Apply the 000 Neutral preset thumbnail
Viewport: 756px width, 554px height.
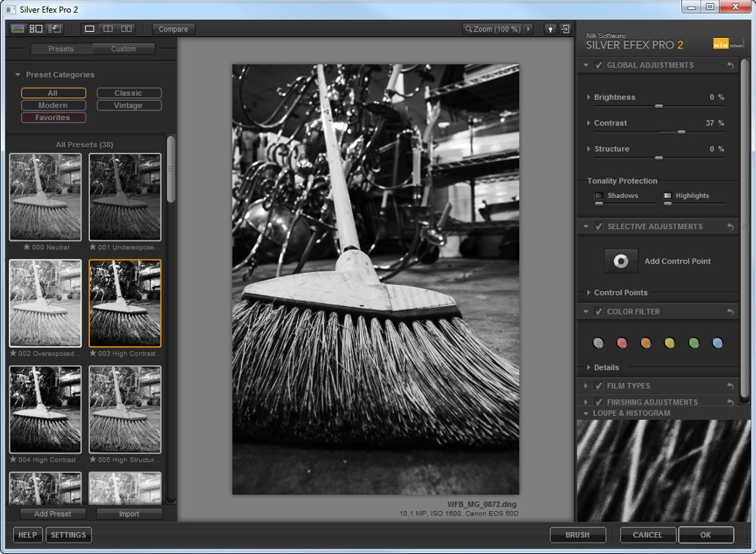[45, 197]
